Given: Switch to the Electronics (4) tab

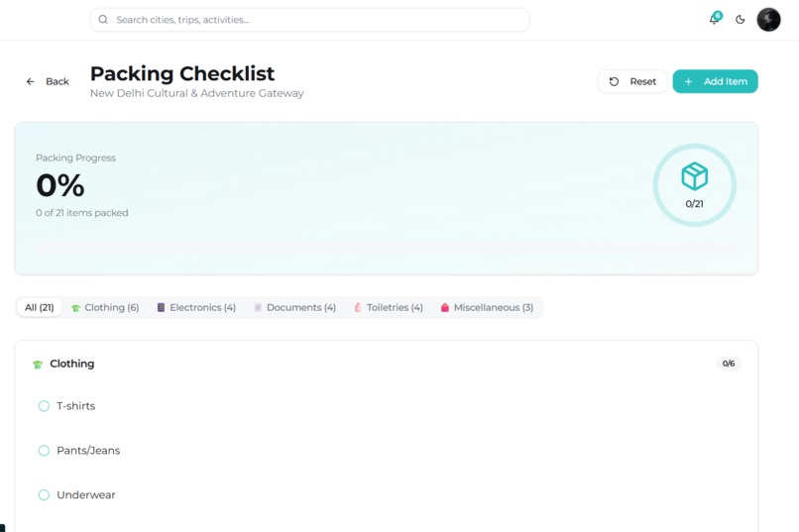Looking at the screenshot, I should click(196, 307).
